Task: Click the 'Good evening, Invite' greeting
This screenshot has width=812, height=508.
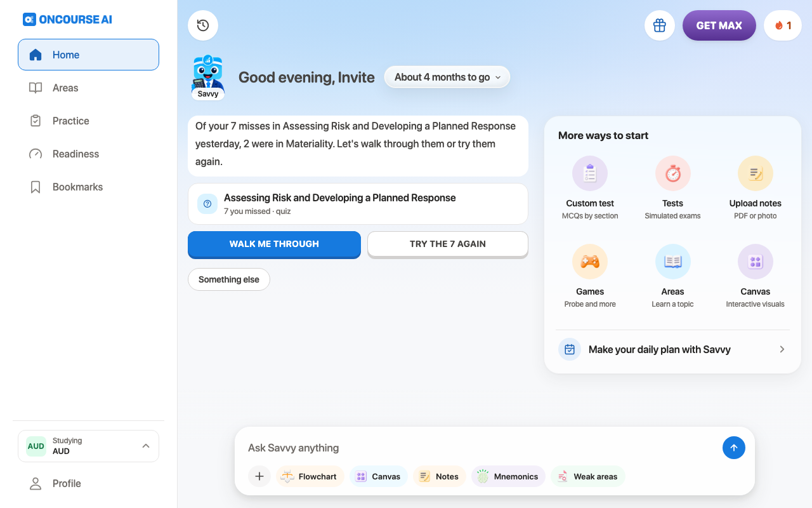Action: (306, 77)
